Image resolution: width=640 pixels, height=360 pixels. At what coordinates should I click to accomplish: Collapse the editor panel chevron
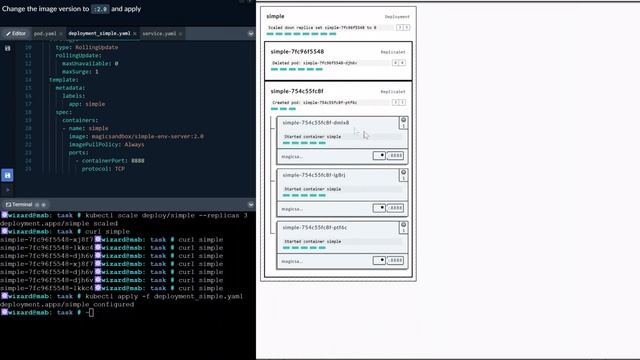[251, 33]
